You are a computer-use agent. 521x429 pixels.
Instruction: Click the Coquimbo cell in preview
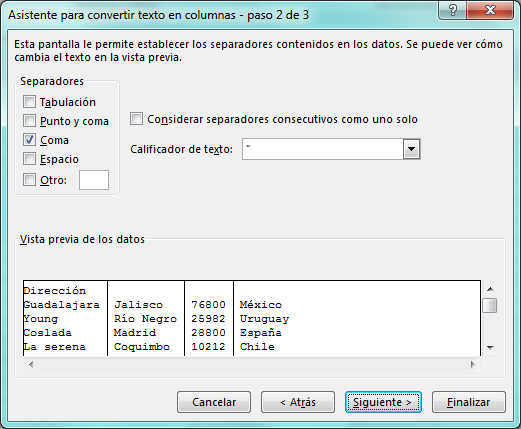(142, 347)
